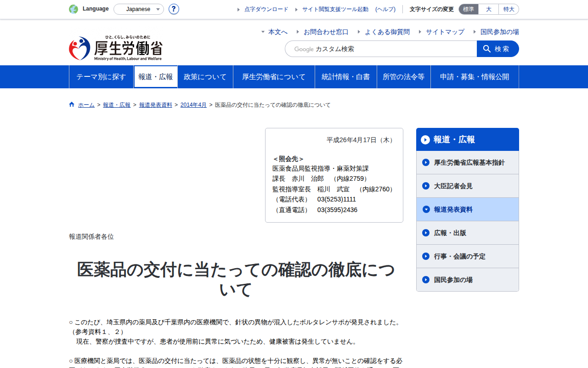
Task: Expand 報道発表資料 in sidebar
Action: point(468,209)
